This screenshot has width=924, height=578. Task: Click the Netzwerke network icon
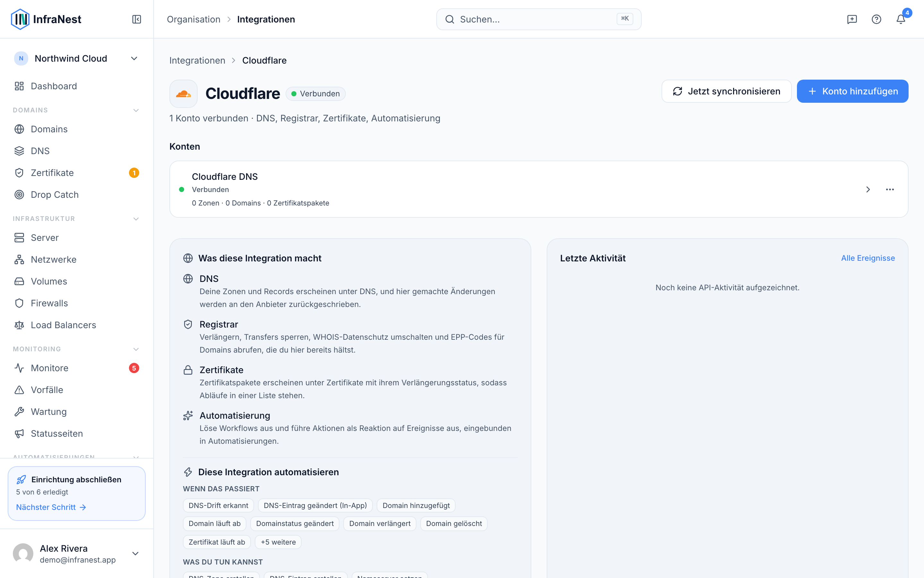coord(19,259)
